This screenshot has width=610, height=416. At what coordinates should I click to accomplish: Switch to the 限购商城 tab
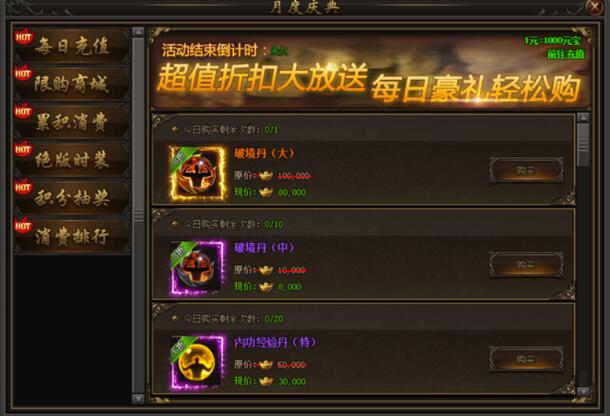pos(72,84)
